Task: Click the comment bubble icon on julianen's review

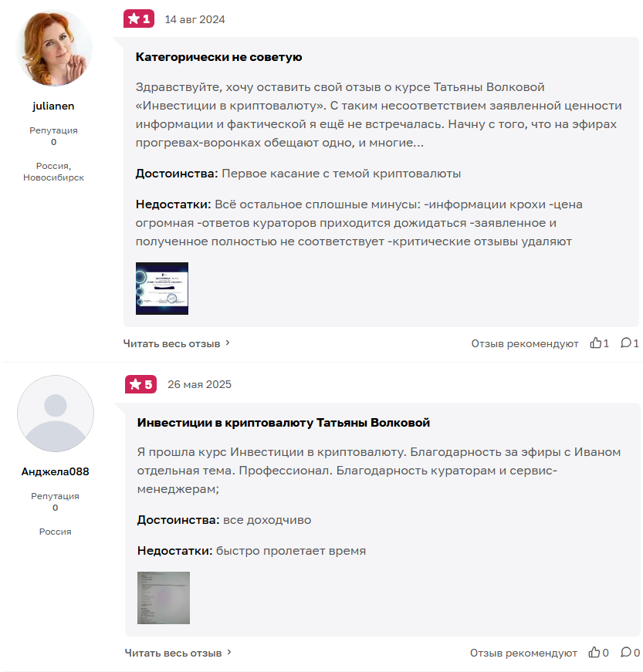Action: tap(626, 343)
